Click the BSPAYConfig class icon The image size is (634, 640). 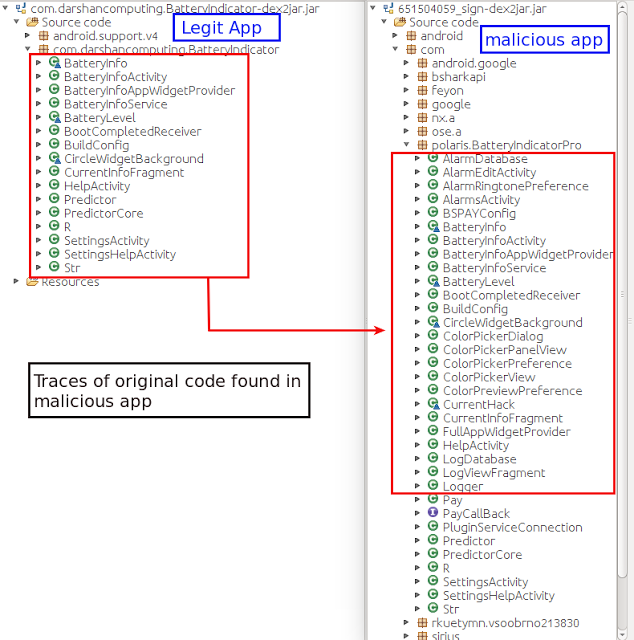pyautogui.click(x=433, y=213)
